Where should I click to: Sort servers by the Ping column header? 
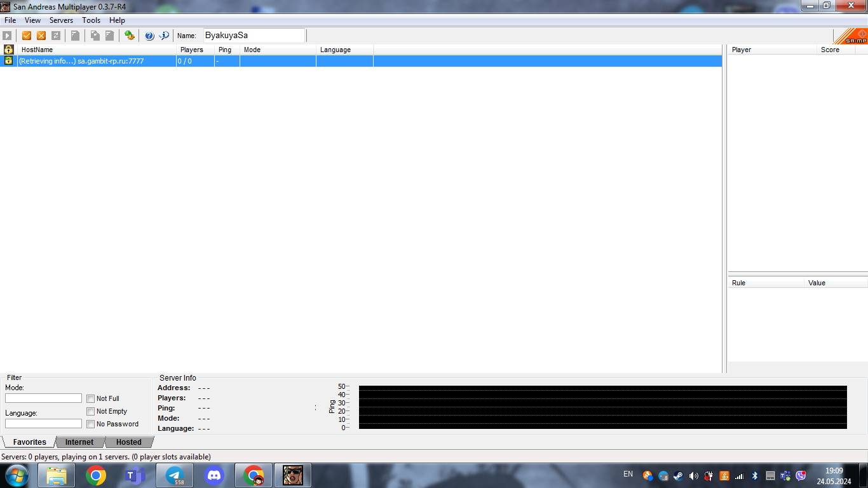pyautogui.click(x=225, y=50)
